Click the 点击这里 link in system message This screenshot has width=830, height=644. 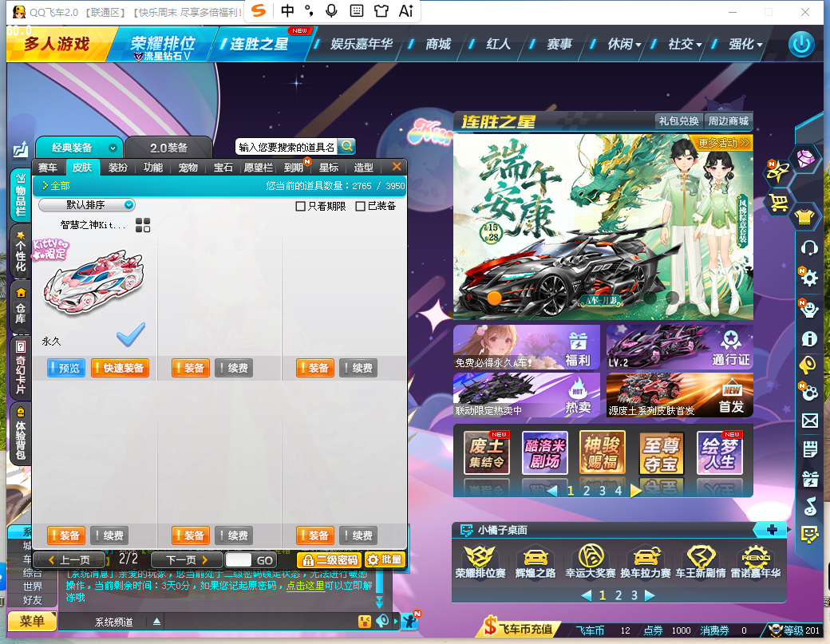click(x=306, y=586)
